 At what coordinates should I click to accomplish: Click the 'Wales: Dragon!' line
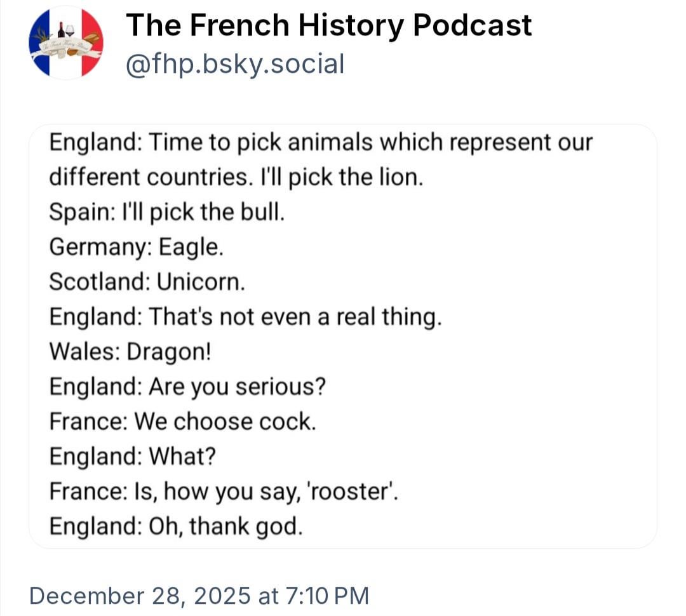[130, 351]
